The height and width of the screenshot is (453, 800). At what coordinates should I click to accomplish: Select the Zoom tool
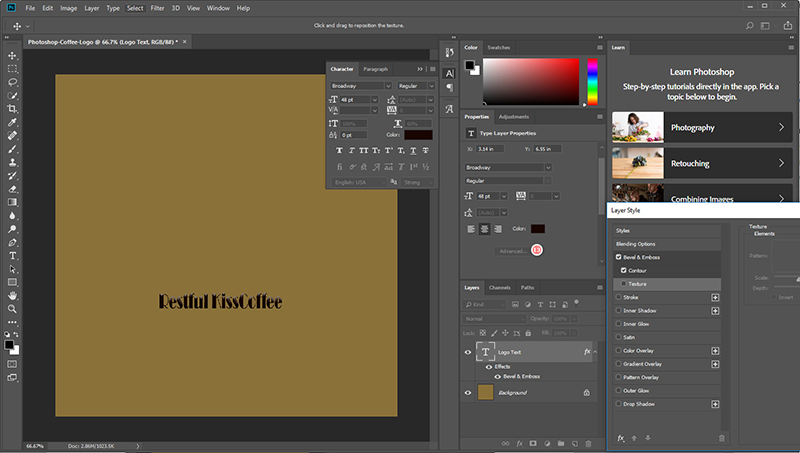click(x=13, y=309)
